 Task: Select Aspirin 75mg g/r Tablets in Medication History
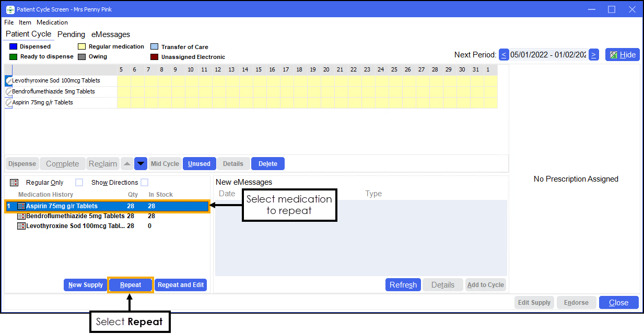point(62,206)
